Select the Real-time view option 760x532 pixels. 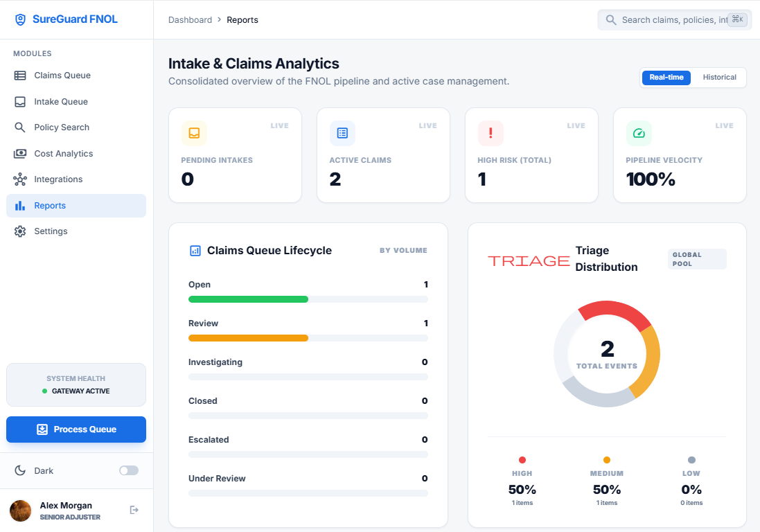coord(666,78)
